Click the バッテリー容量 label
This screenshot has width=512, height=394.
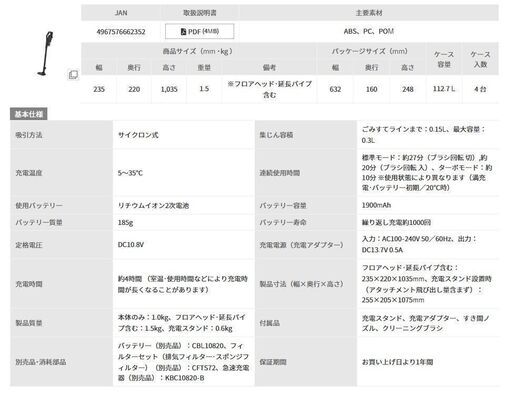[283, 205]
